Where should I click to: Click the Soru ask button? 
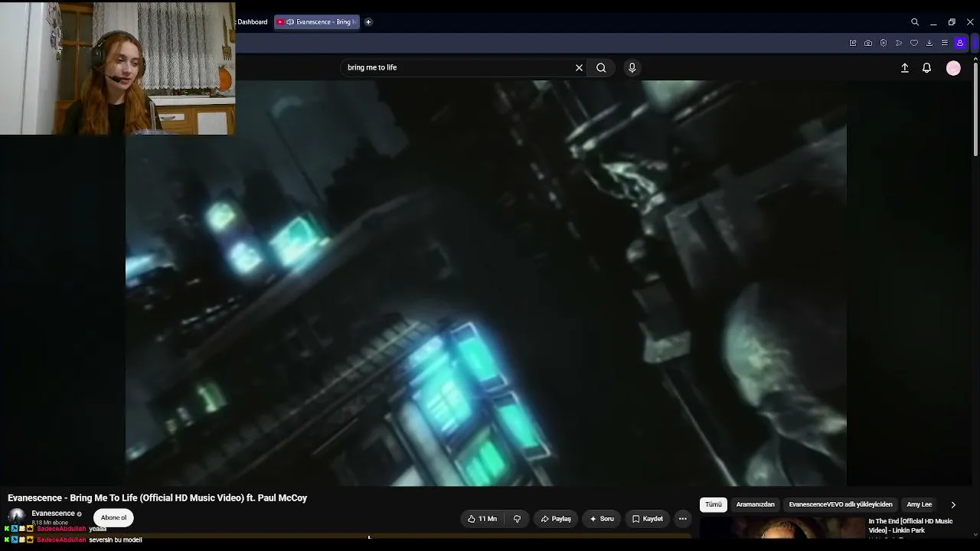tap(601, 519)
